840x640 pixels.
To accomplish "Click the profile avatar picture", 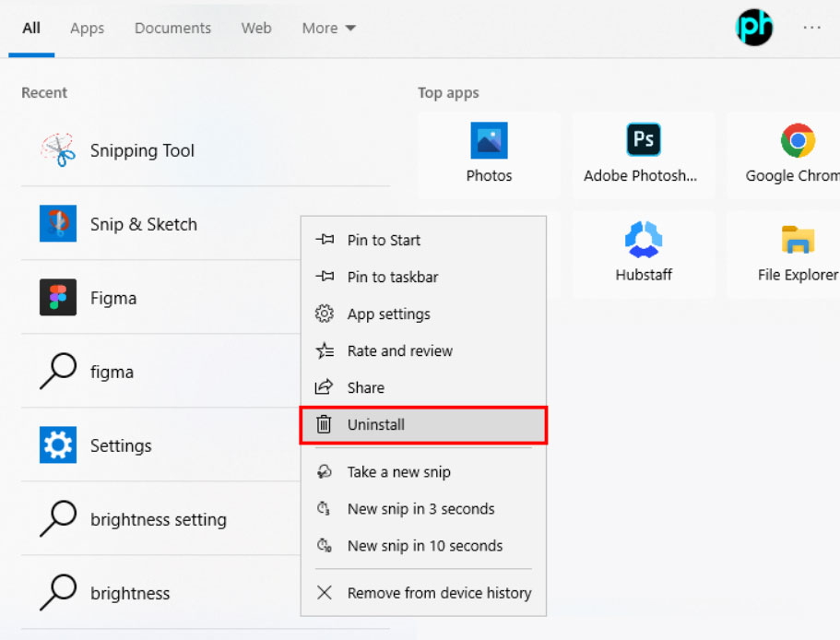I will [x=754, y=27].
